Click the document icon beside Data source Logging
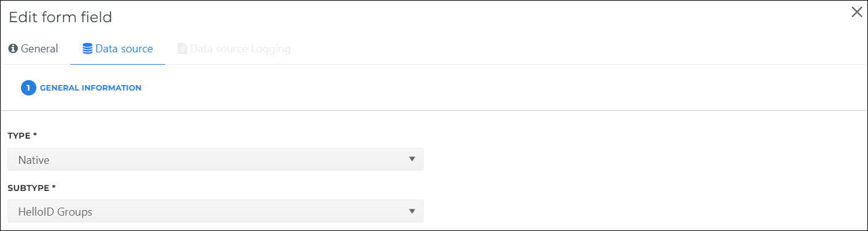This screenshot has height=231, width=868. [182, 49]
